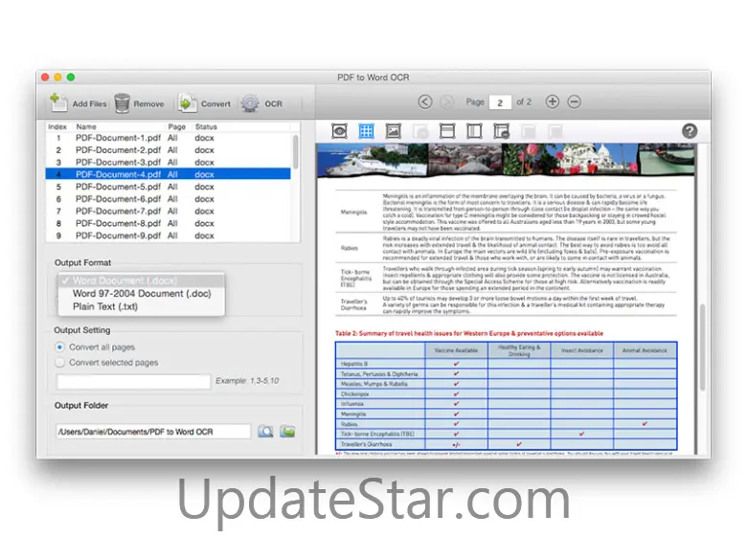The image size is (747, 560).
Task: Select PDF-Document-9.pdf row
Action: pyautogui.click(x=169, y=235)
